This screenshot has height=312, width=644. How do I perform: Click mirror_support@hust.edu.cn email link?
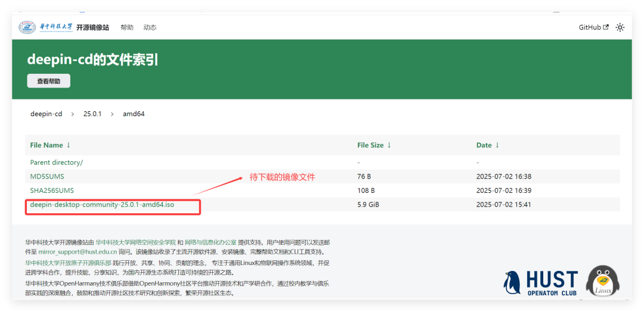point(78,252)
